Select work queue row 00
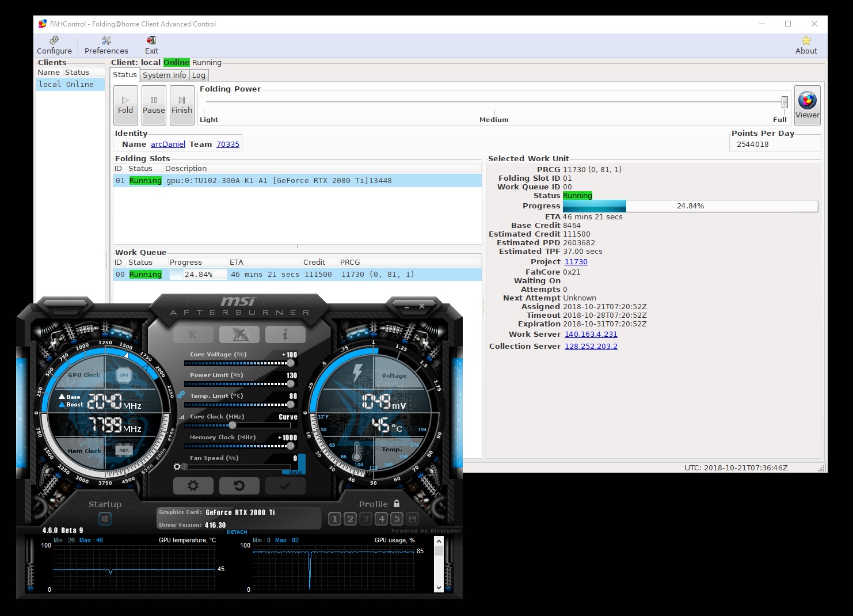This screenshot has height=616, width=853. click(298, 275)
